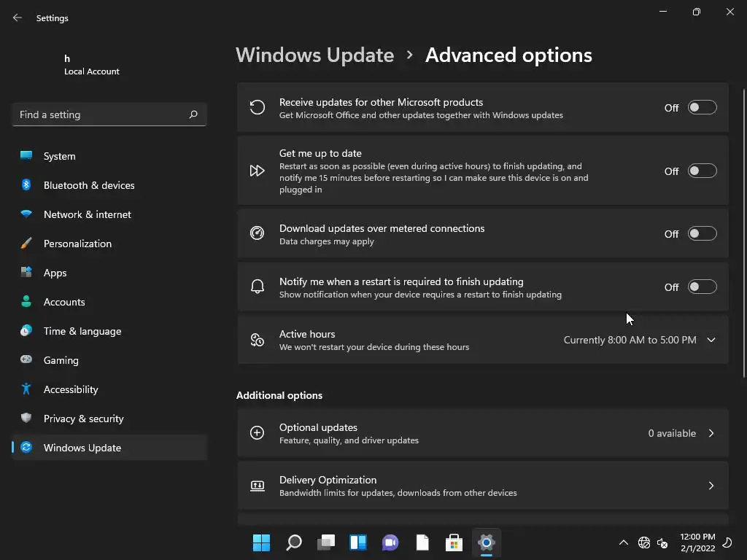The image size is (747, 560).
Task: Click the Active hours clock icon
Action: [258, 340]
